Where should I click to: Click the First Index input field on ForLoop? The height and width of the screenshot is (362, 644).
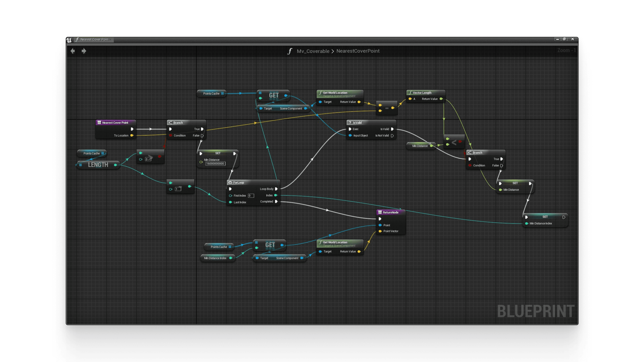pyautogui.click(x=251, y=196)
